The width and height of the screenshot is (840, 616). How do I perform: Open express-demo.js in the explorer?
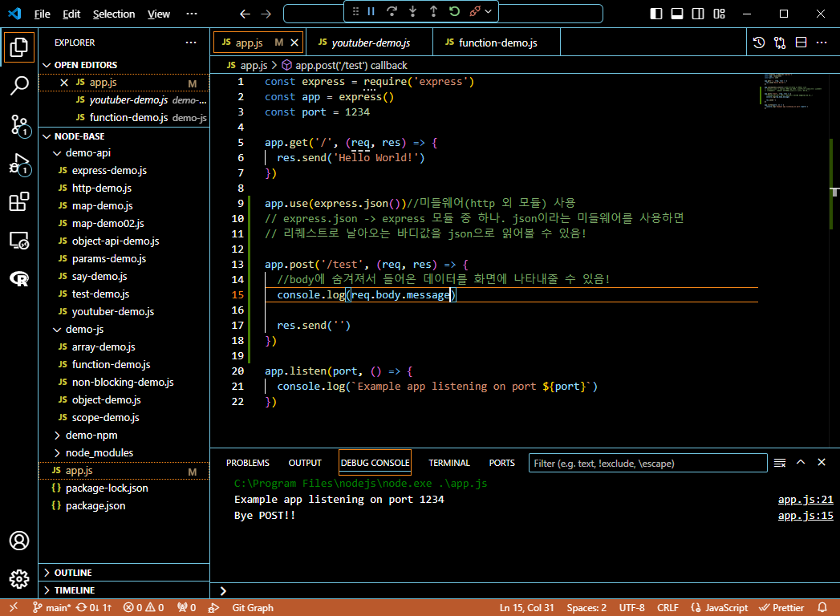[109, 171]
